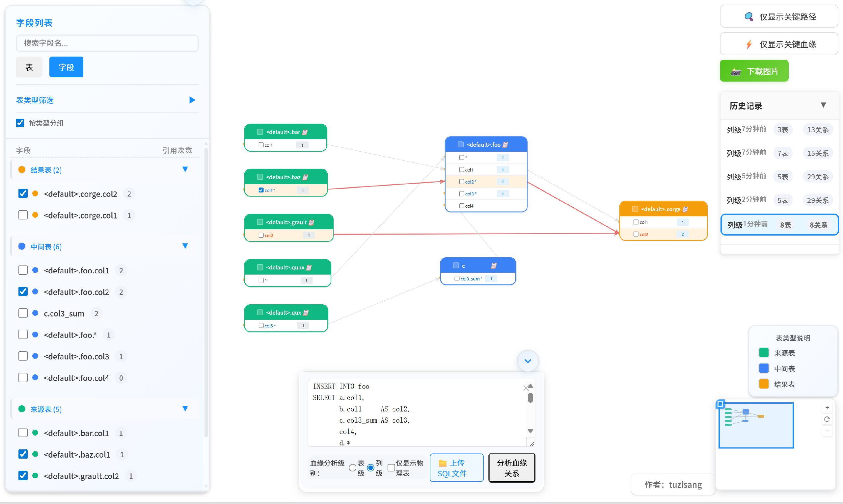Select the 字段 tab
Image resolution: width=843 pixels, height=504 pixels.
coord(66,67)
